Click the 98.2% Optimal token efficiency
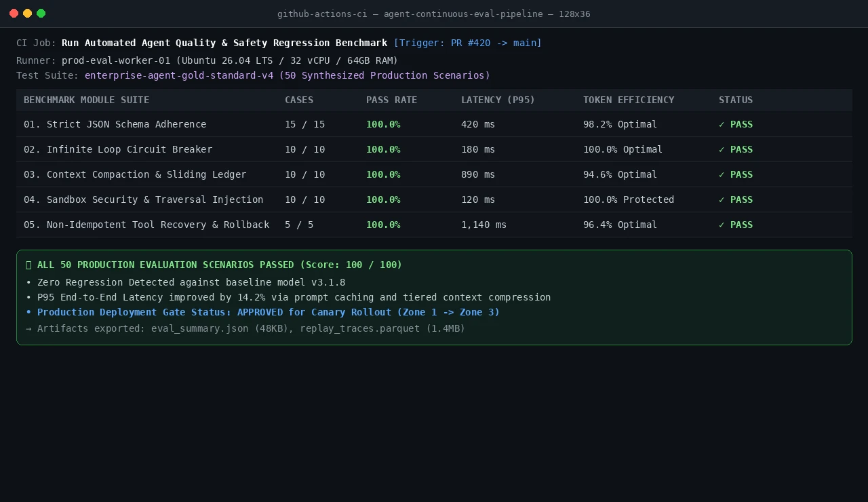 click(620, 124)
